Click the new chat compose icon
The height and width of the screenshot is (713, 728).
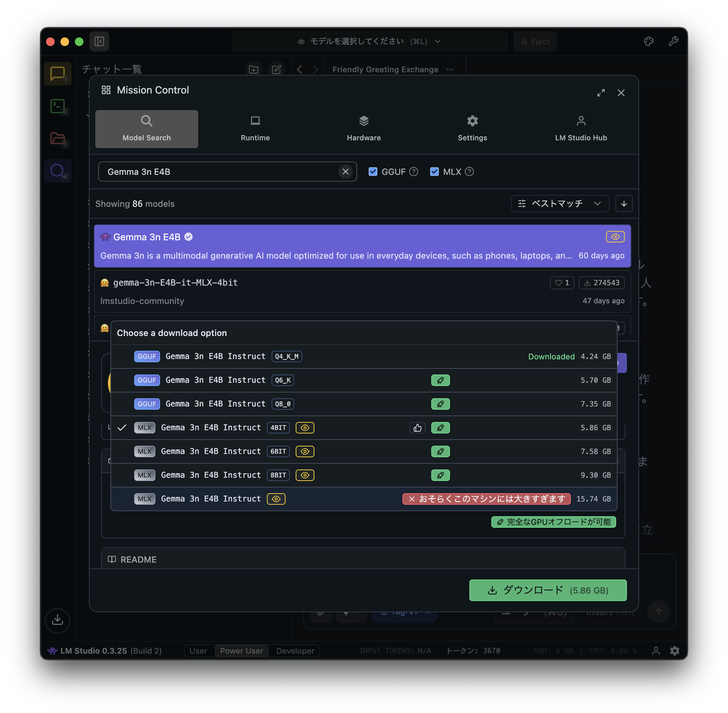tap(276, 69)
